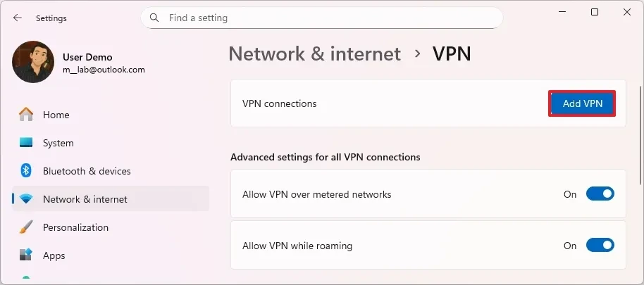Go to Bluetooth & devices section
644x285 pixels.
pyautogui.click(x=87, y=171)
